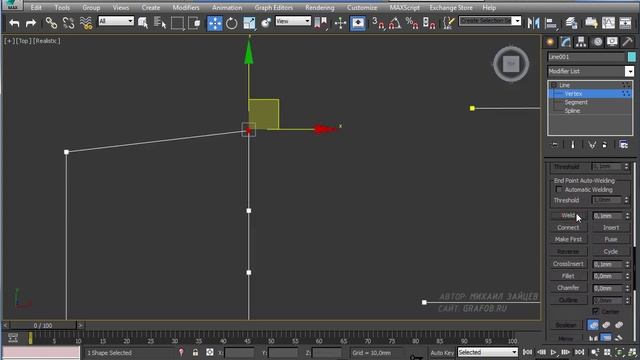The width and height of the screenshot is (640, 360).
Task: Switch to the Modify panel tab
Action: pos(566,42)
